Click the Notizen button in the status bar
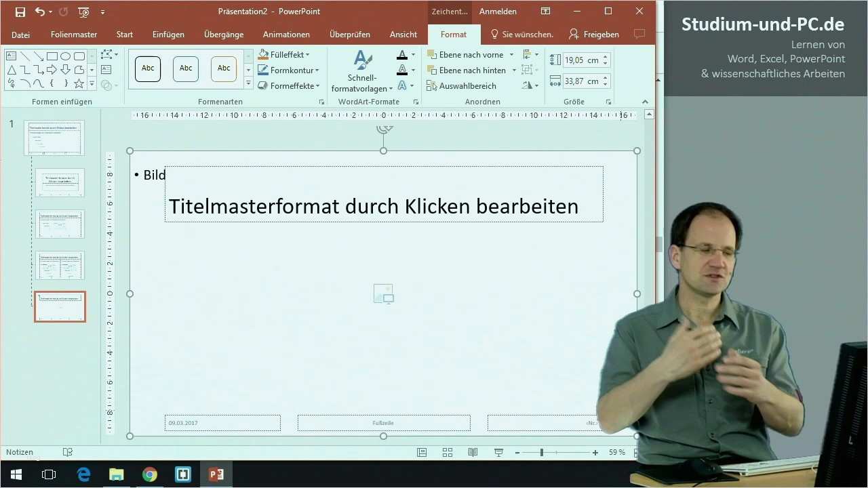The image size is (868, 488). coord(19,452)
